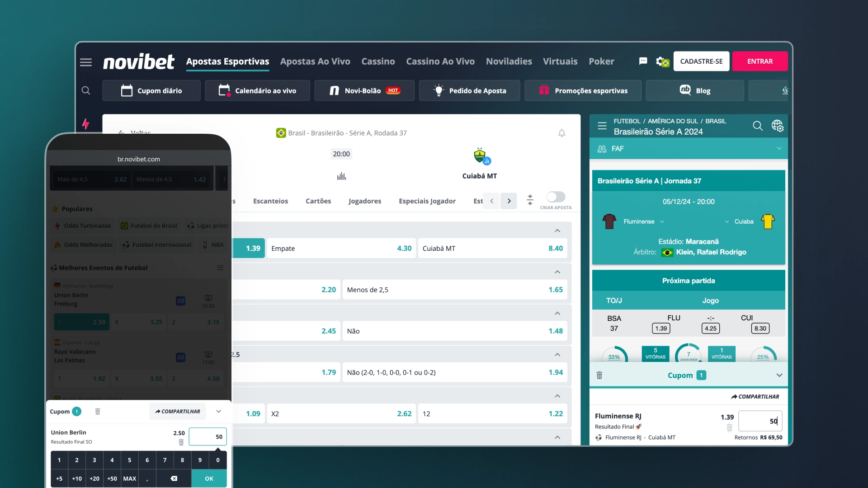The image size is (868, 488).
Task: Click the stake field for Union Berlin
Action: (208, 437)
